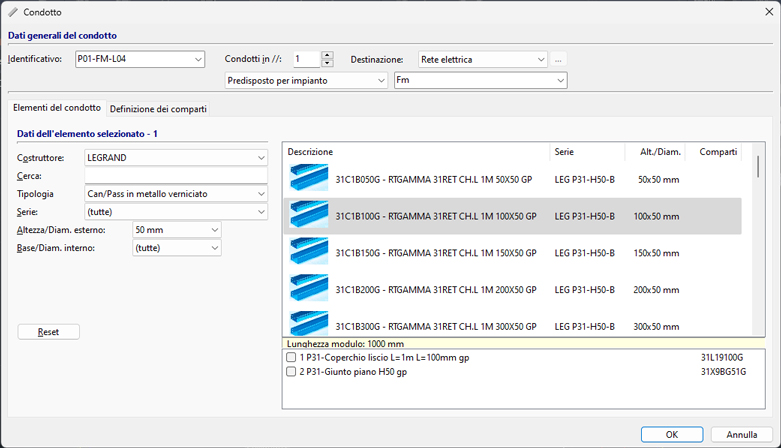Image resolution: width=781 pixels, height=448 pixels.
Task: Increase the Condotti in parallel count
Action: [327, 55]
